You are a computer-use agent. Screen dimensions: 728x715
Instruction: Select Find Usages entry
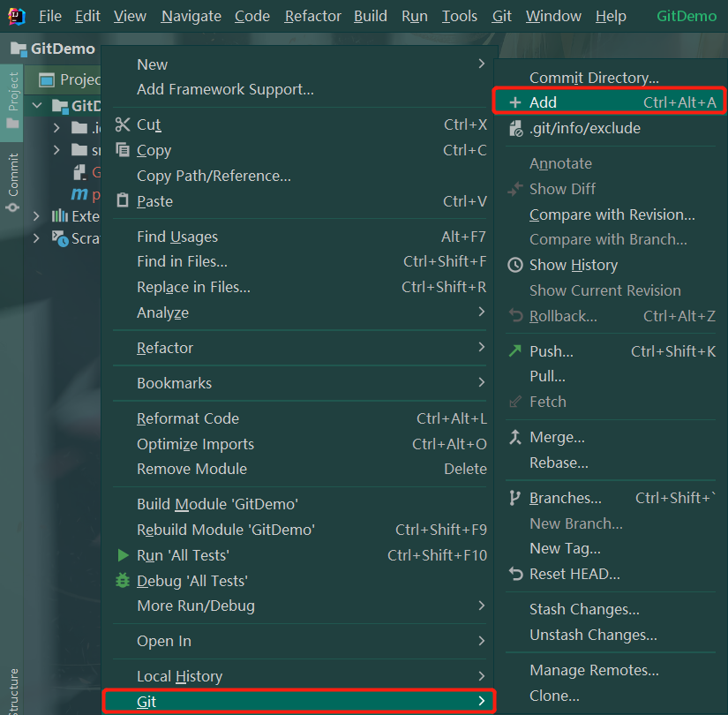(299, 237)
